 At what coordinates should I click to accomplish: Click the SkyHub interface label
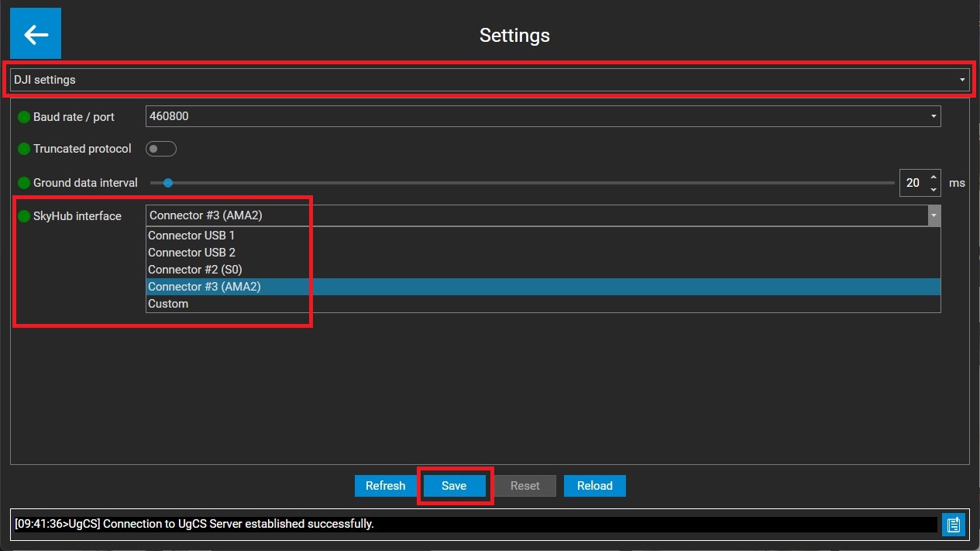[77, 216]
